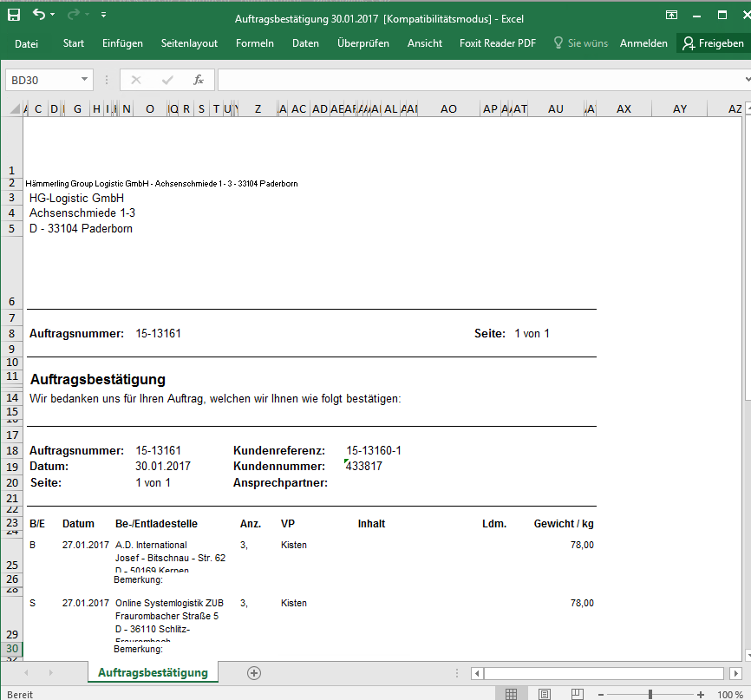This screenshot has width=751, height=700.
Task: Click the zoom out minus icon
Action: 603,694
